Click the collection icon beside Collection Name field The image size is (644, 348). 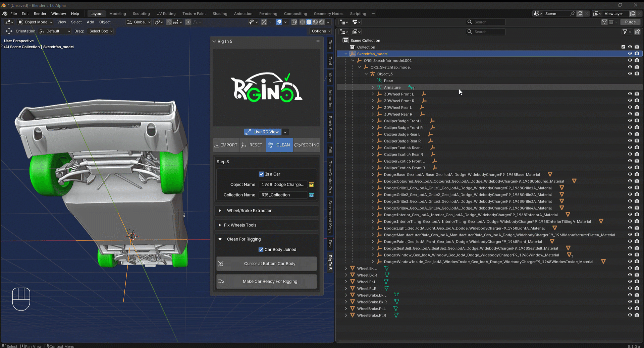(311, 195)
